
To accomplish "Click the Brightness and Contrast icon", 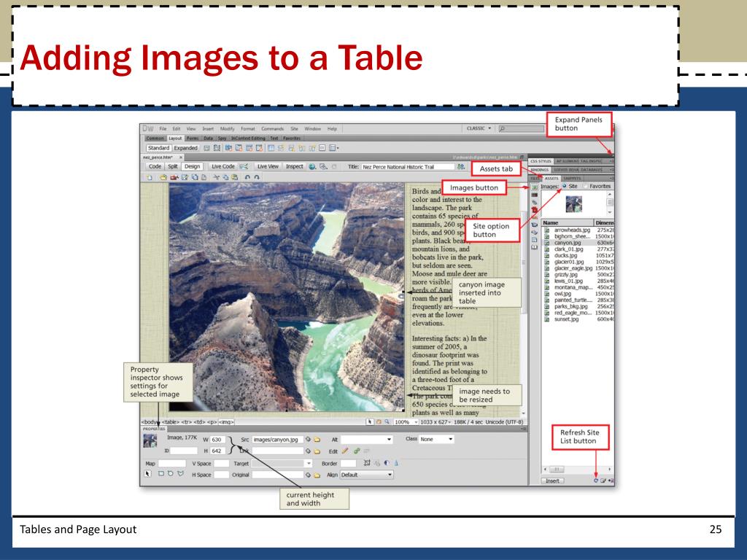I will [387, 463].
